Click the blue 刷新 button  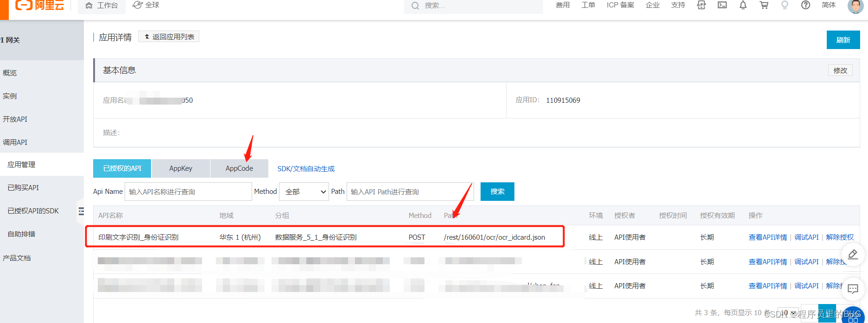click(843, 40)
